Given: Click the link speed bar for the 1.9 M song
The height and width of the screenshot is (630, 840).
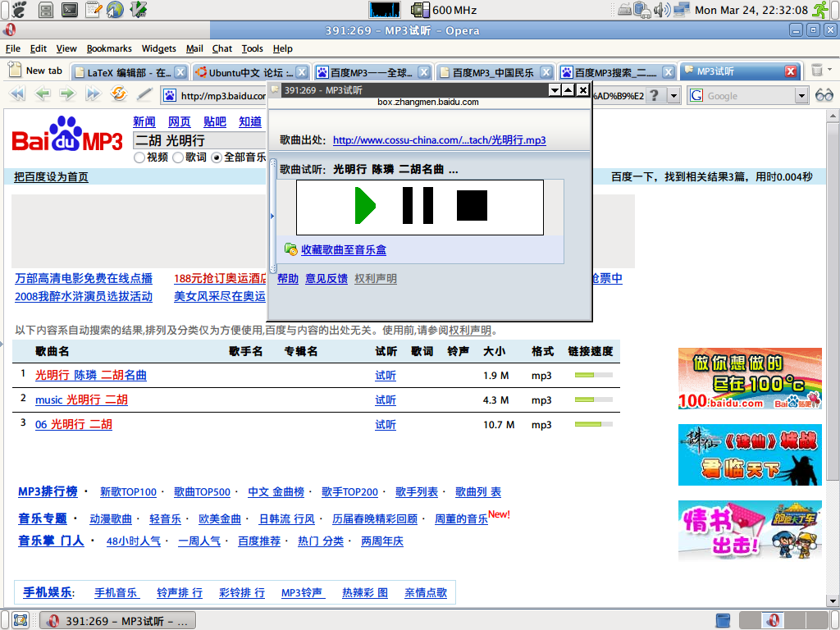Looking at the screenshot, I should pyautogui.click(x=594, y=375).
